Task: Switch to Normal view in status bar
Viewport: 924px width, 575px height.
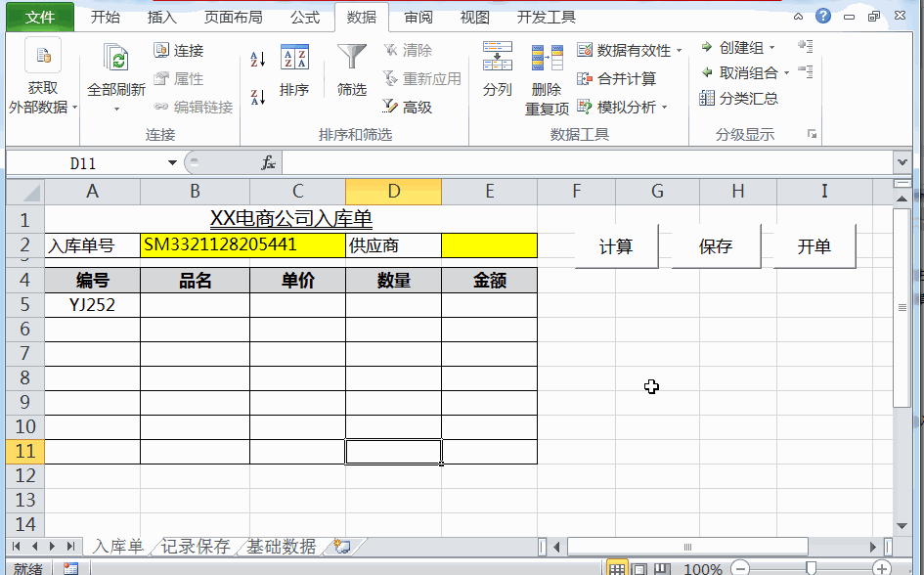Action: point(616,569)
